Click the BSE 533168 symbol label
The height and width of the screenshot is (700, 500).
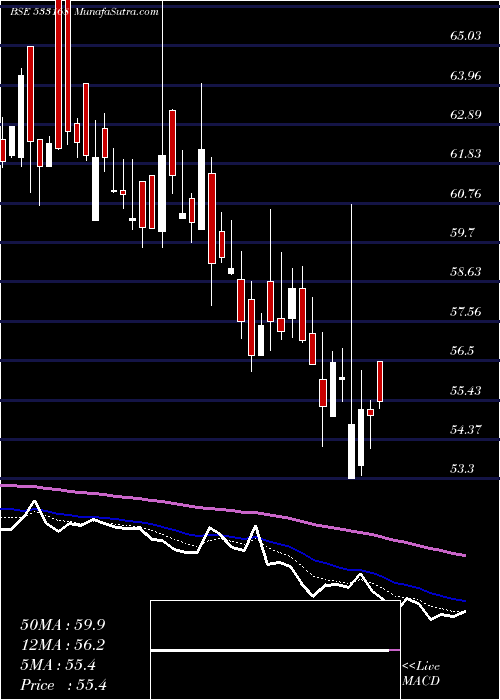point(39,12)
